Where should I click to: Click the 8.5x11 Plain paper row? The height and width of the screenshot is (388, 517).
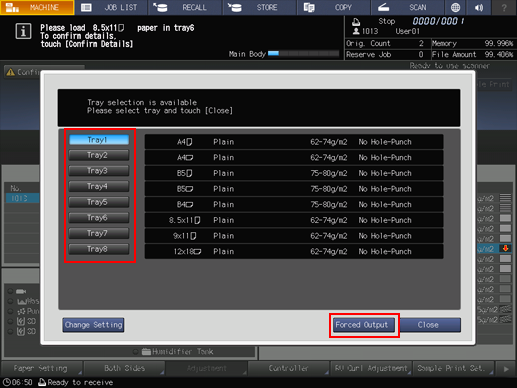[294, 220]
